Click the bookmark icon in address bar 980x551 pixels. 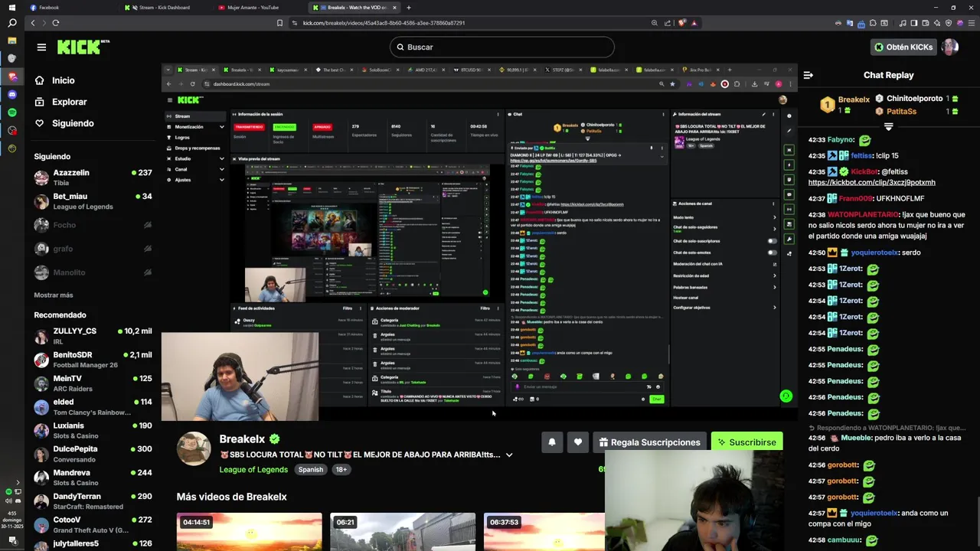280,23
